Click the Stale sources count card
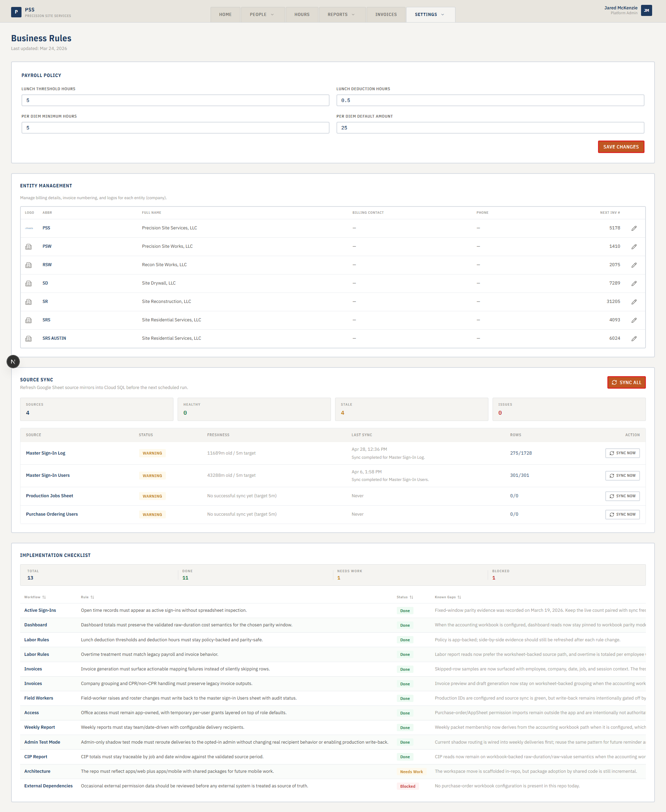The height and width of the screenshot is (812, 666). point(411,409)
